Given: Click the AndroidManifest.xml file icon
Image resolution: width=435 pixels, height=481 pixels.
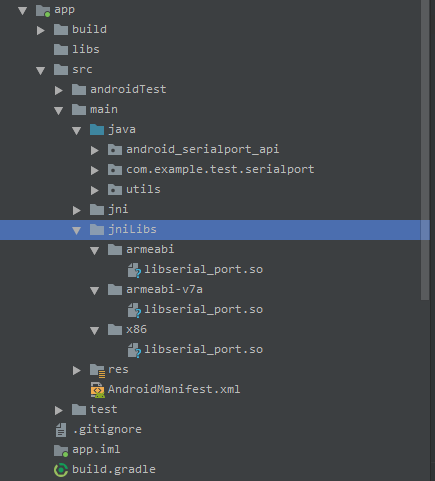Looking at the screenshot, I should pos(97,390).
